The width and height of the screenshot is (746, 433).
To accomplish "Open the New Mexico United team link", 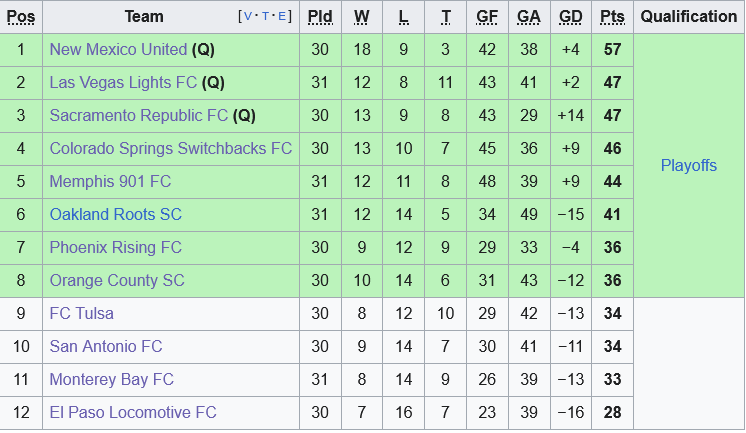I will 118,50.
